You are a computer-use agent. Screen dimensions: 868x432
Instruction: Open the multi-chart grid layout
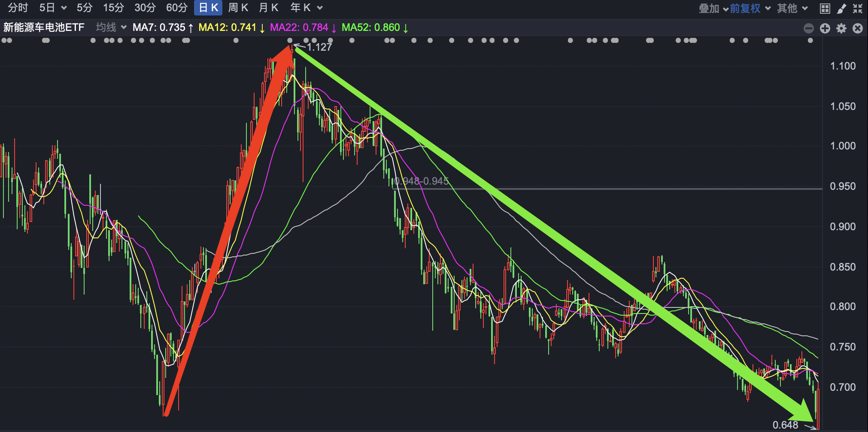click(825, 8)
